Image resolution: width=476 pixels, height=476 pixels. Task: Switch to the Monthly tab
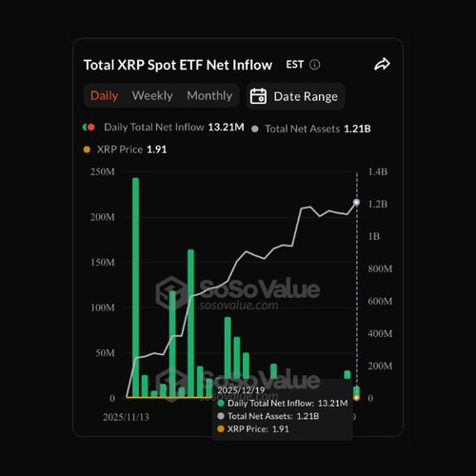209,95
